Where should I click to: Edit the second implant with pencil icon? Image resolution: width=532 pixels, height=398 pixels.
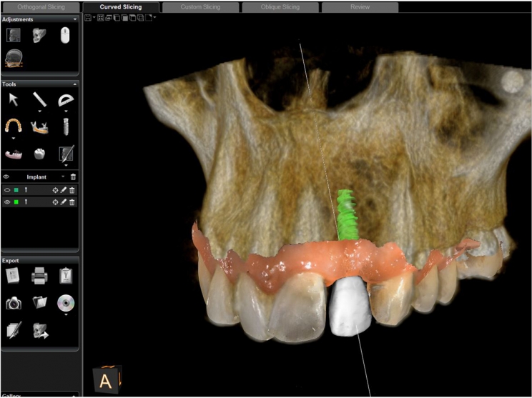coord(64,202)
